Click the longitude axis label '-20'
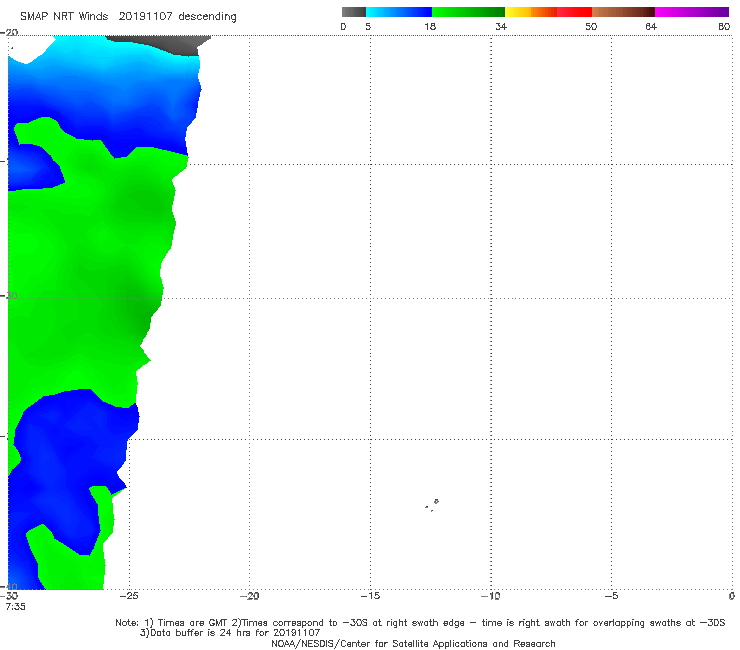This screenshot has width=740, height=650. [x=249, y=596]
